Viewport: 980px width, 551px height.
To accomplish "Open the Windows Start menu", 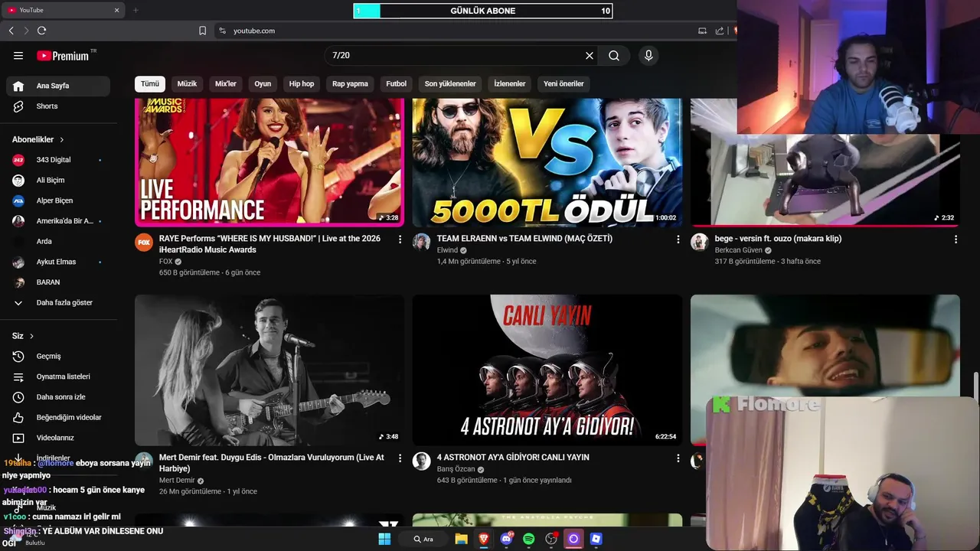I will [x=384, y=539].
